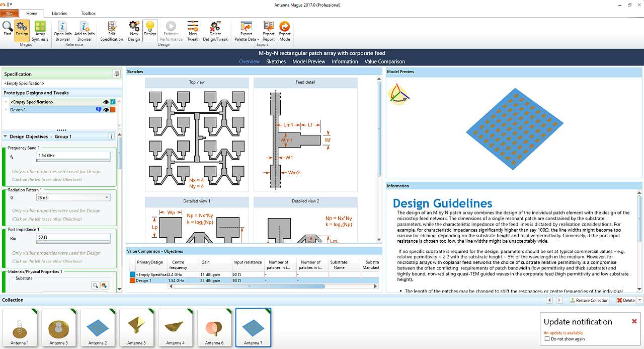This screenshot has height=349, width=644.
Task: Click Add to Info Browser
Action: click(85, 31)
